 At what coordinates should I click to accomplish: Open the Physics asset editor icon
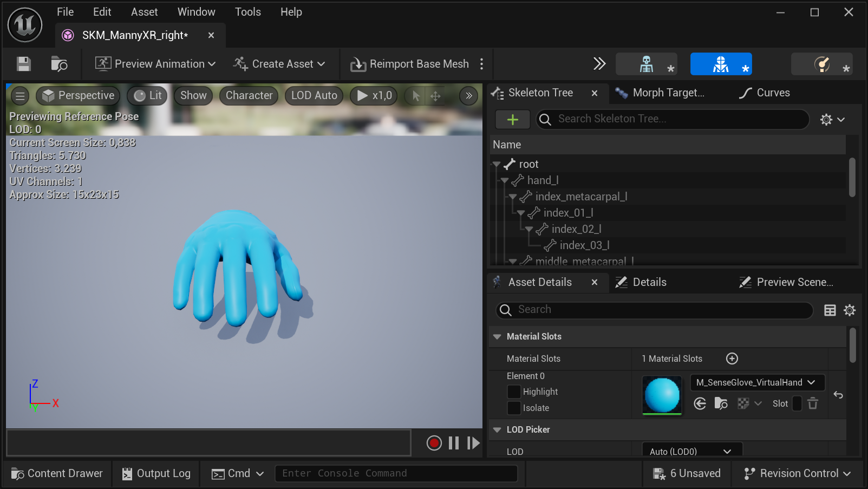[x=821, y=64]
